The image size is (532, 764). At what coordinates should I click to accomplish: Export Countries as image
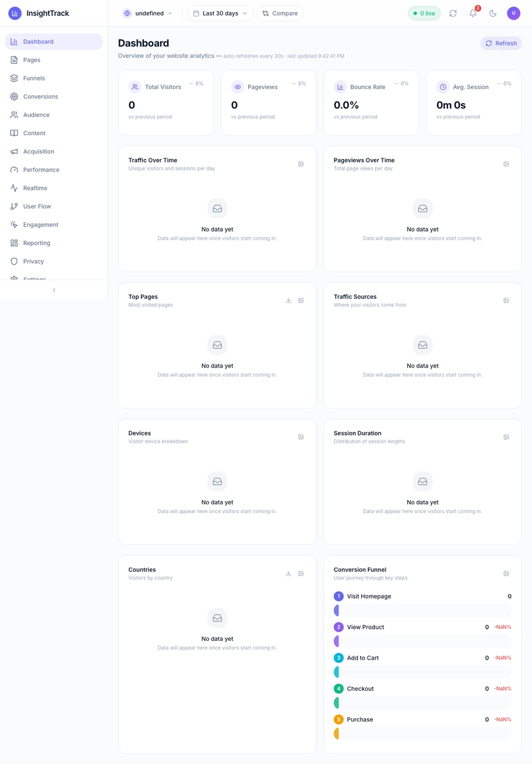301,574
